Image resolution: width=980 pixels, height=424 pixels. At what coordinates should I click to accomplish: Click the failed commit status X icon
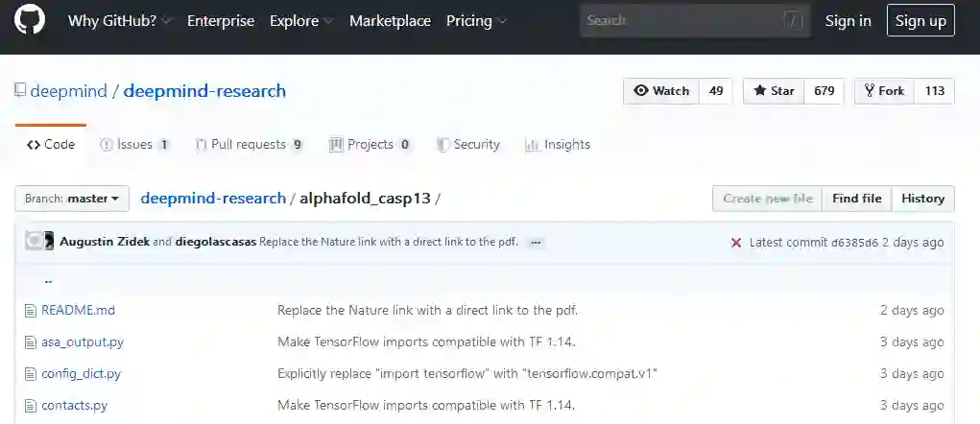tap(735, 243)
